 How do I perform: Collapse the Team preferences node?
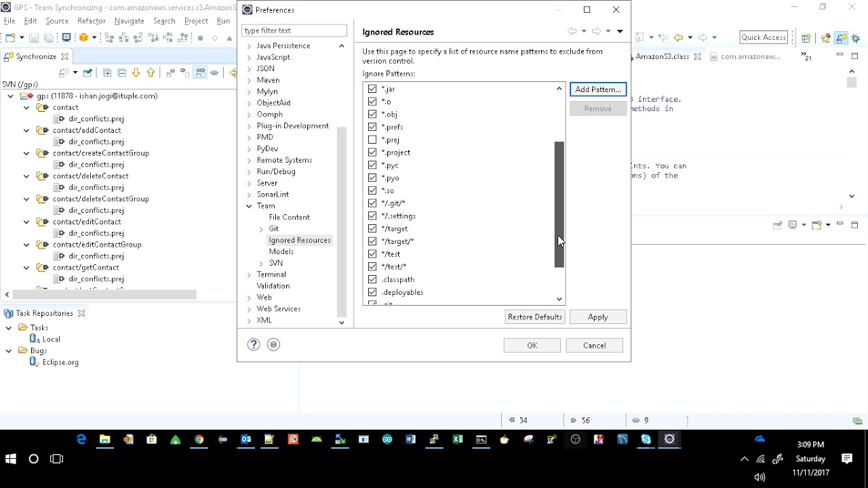(249, 206)
